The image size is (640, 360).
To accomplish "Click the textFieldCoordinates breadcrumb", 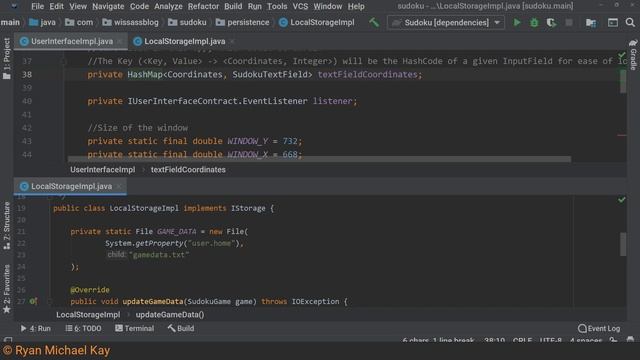I will coord(188,170).
